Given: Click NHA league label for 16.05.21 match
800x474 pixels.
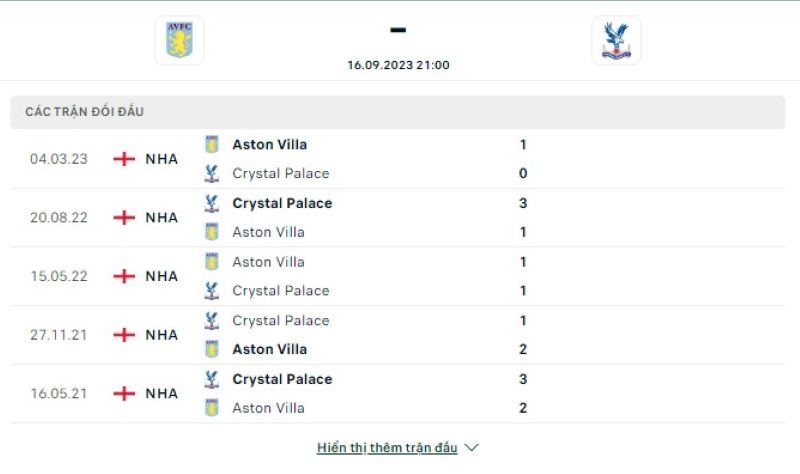Looking at the screenshot, I should click(161, 393).
